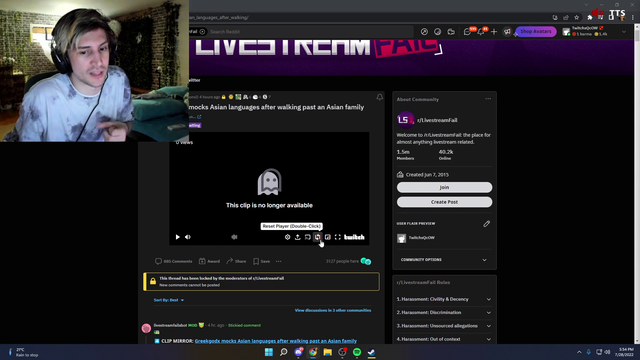Open Reddit notifications bell
640x360 pixels.
click(x=481, y=31)
